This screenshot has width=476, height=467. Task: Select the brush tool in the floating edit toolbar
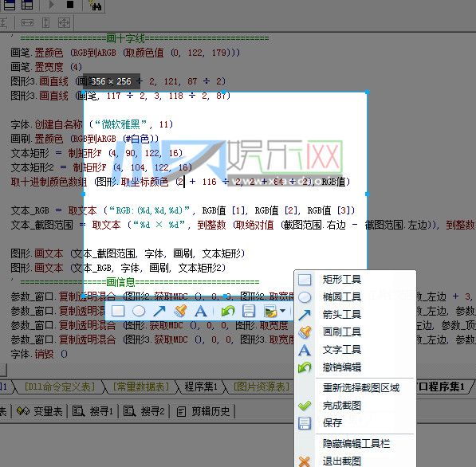[180, 311]
